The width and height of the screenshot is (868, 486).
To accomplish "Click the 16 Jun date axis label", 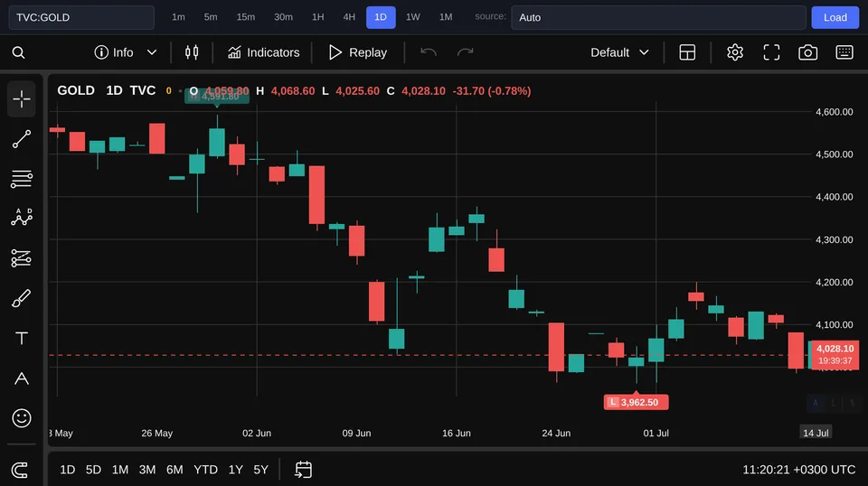I will click(456, 433).
